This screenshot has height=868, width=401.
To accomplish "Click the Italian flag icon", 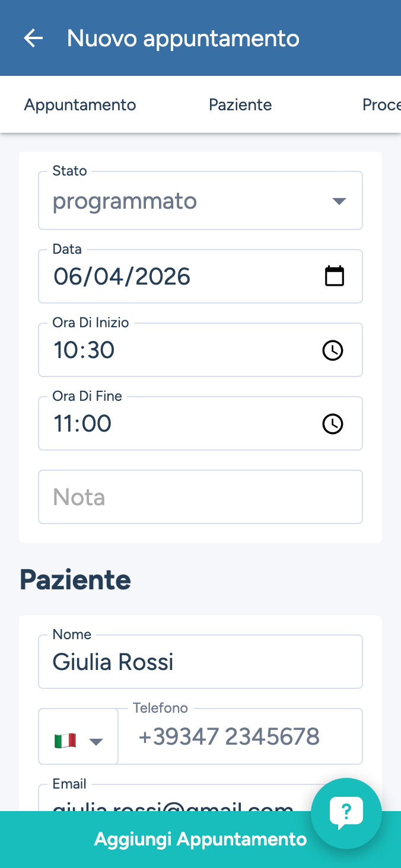I will click(65, 741).
